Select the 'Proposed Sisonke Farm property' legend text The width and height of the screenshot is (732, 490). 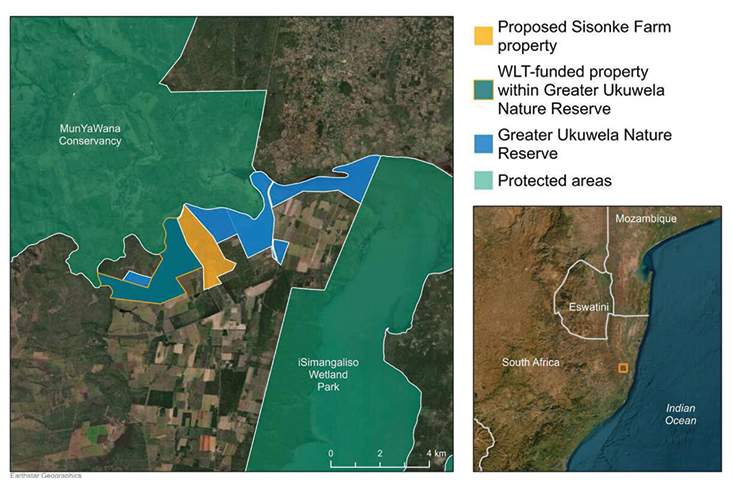click(x=570, y=36)
